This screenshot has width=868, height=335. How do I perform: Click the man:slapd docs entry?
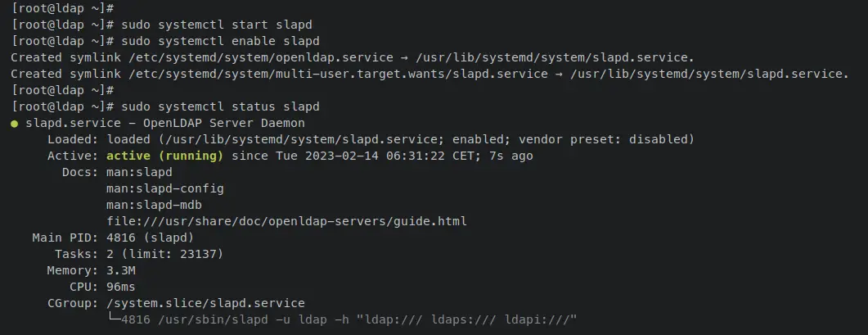coord(140,172)
